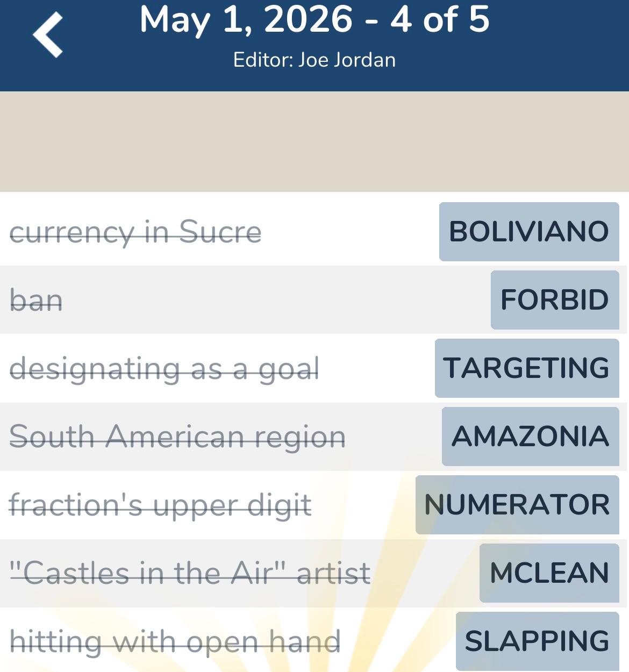Tap the MCLEAN answer tile
This screenshot has height=672, width=629.
point(549,573)
